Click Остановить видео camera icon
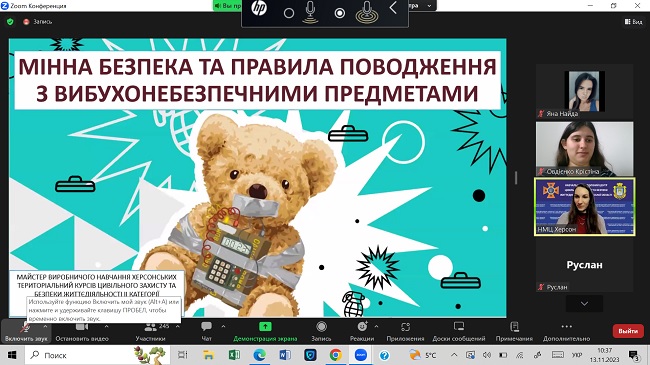The width and height of the screenshot is (650, 365). coord(82,327)
